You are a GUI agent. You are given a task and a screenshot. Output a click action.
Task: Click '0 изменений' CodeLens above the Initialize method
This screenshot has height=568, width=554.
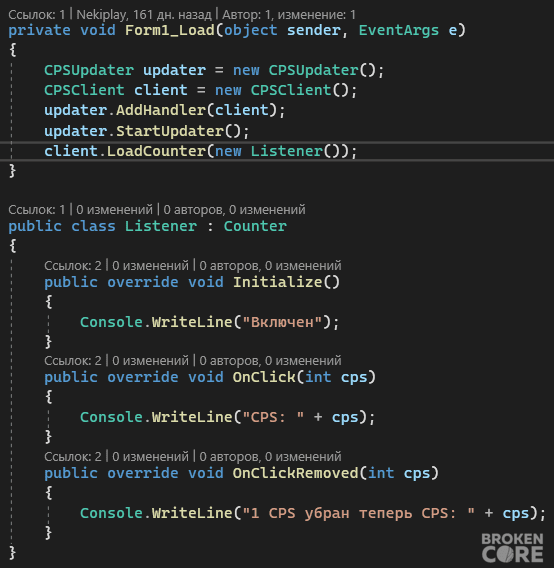click(x=150, y=266)
